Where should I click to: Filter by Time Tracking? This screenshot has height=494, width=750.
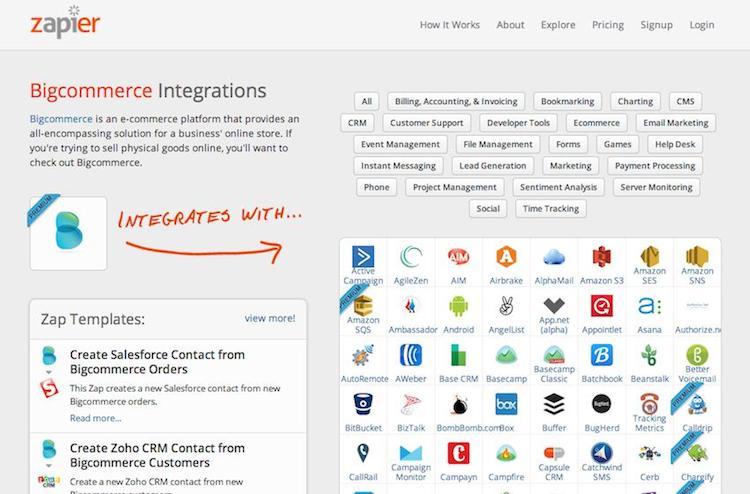point(551,209)
